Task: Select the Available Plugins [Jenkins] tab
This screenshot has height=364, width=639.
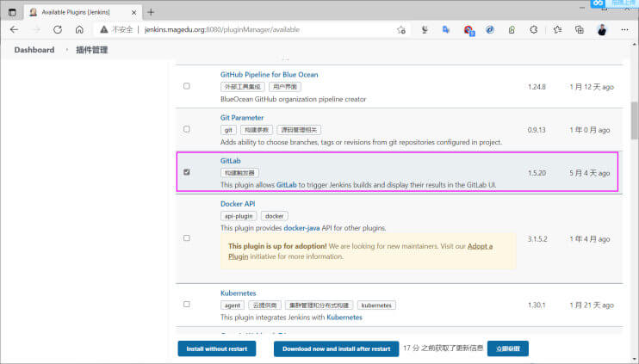Action: click(83, 12)
